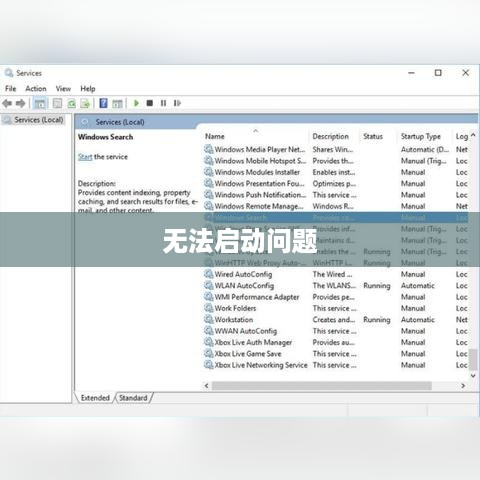Select the gear icon of Work Folders
This screenshot has height=480, width=480.
tap(209, 308)
